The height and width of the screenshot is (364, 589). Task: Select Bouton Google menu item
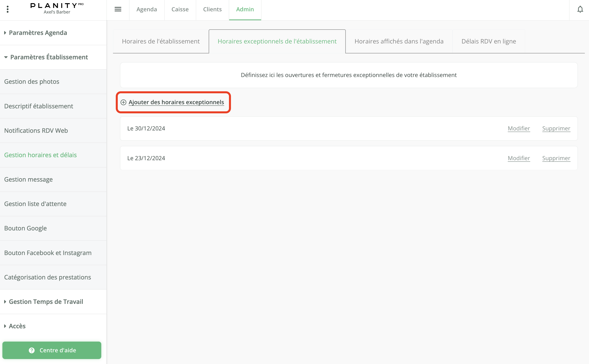point(25,228)
